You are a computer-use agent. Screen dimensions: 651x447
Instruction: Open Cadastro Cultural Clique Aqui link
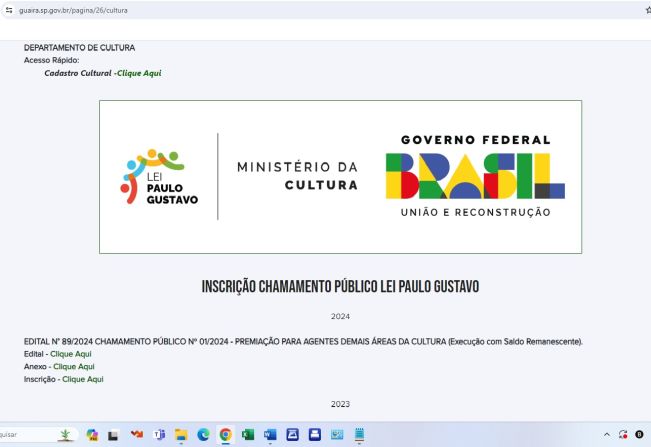pyautogui.click(x=139, y=73)
